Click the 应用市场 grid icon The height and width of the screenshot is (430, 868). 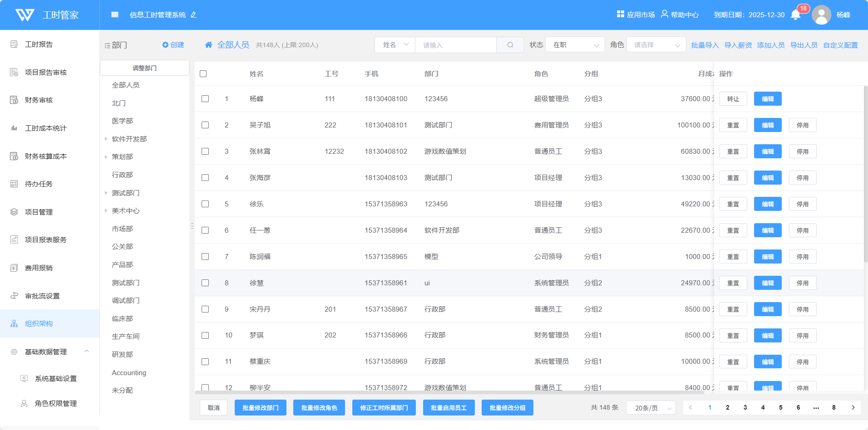click(620, 14)
